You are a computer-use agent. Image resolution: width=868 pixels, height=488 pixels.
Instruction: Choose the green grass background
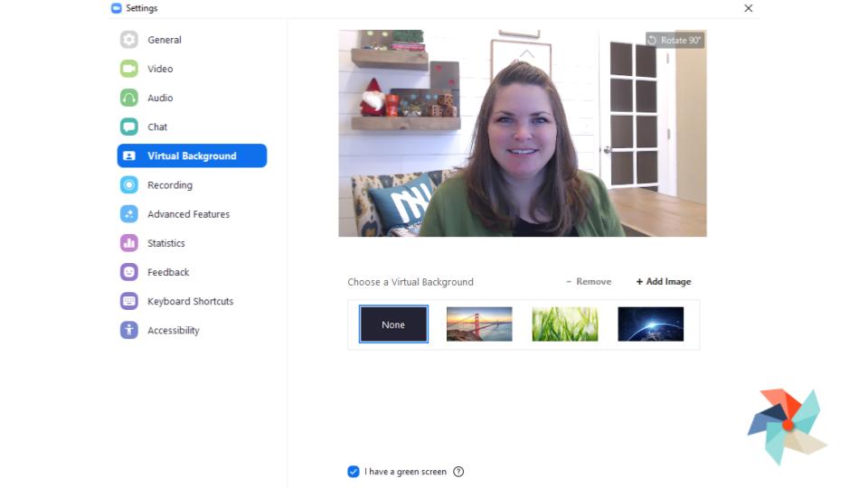565,324
